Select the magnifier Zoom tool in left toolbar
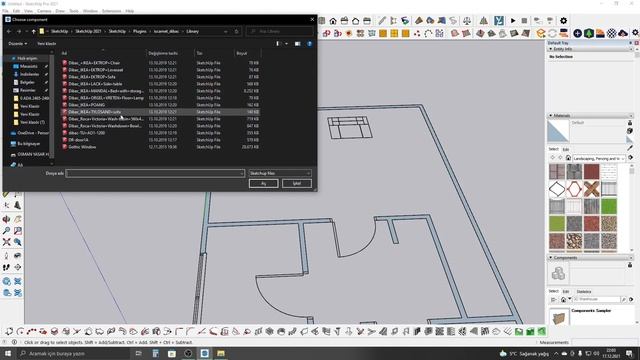 (7, 231)
